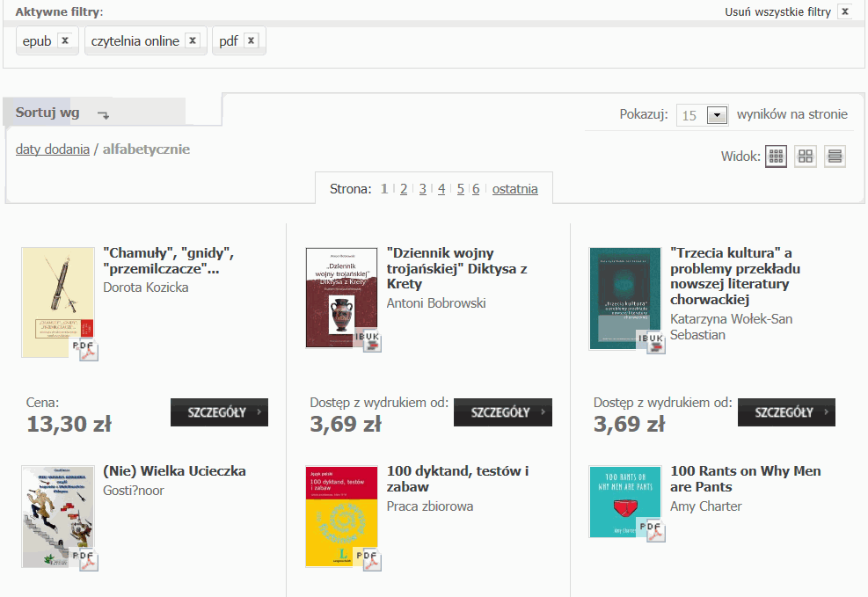
Task: Sort by daty dodania
Action: tap(52, 149)
